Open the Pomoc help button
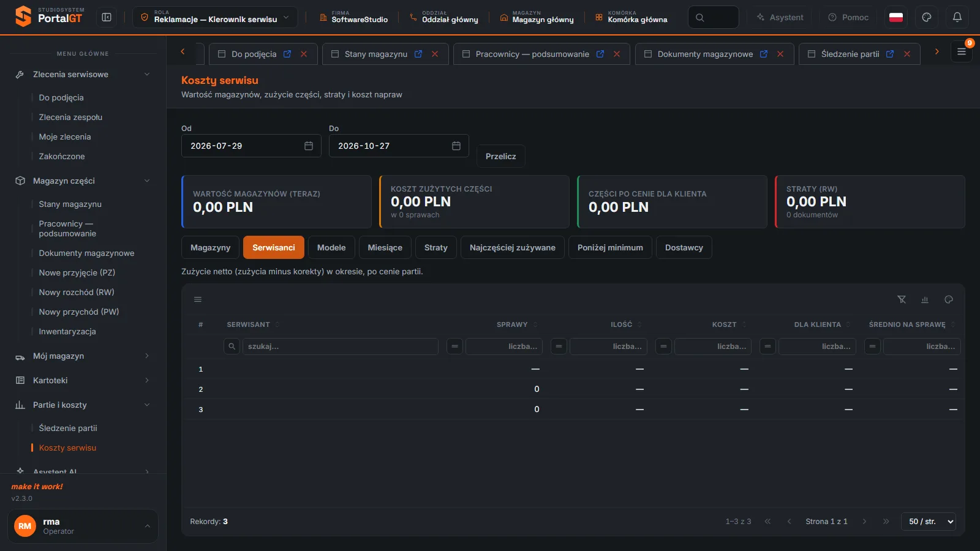This screenshot has width=980, height=551. [x=848, y=17]
